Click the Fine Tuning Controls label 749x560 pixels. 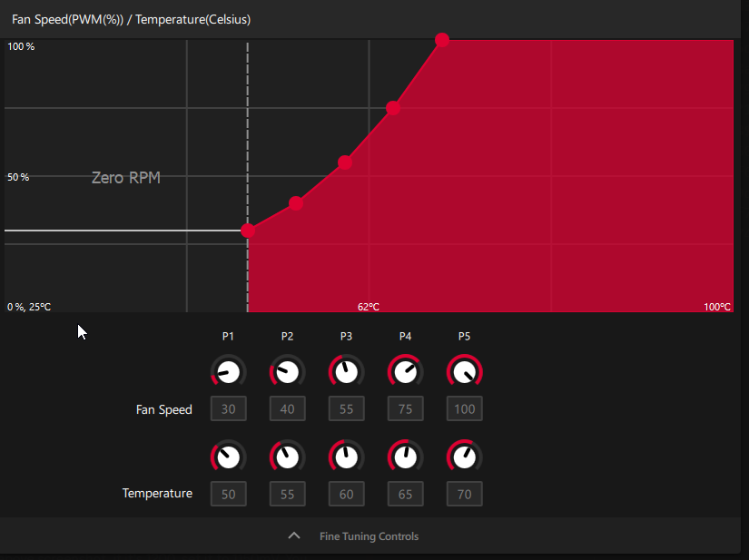369,536
